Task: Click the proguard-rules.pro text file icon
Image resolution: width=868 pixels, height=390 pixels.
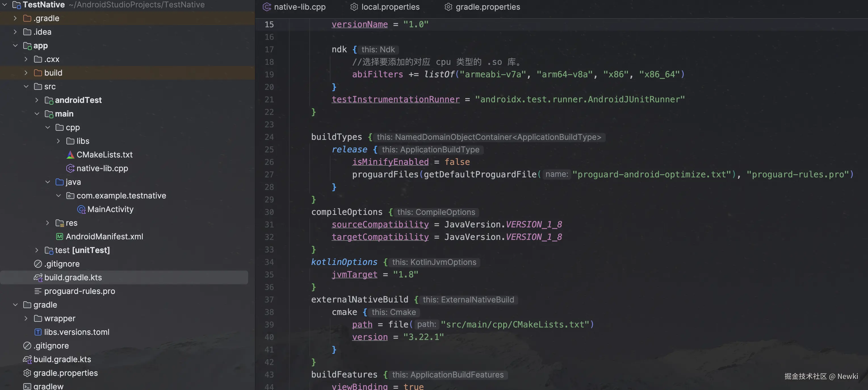Action: (x=38, y=291)
